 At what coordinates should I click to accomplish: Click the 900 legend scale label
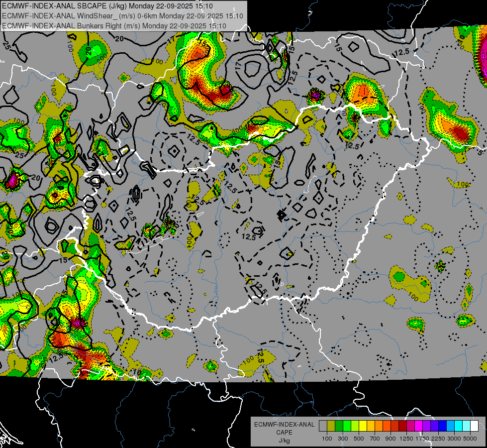click(x=390, y=439)
